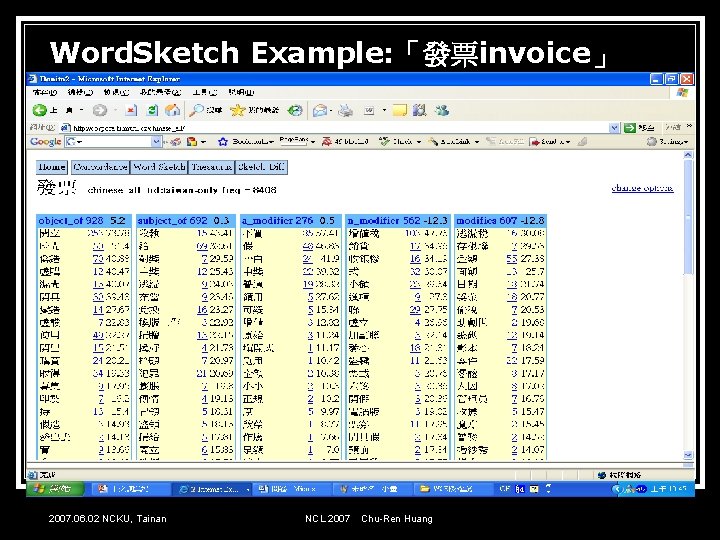The image size is (720, 540).
Task: Click the page vertical scrollbar thumb
Action: [x=688, y=217]
